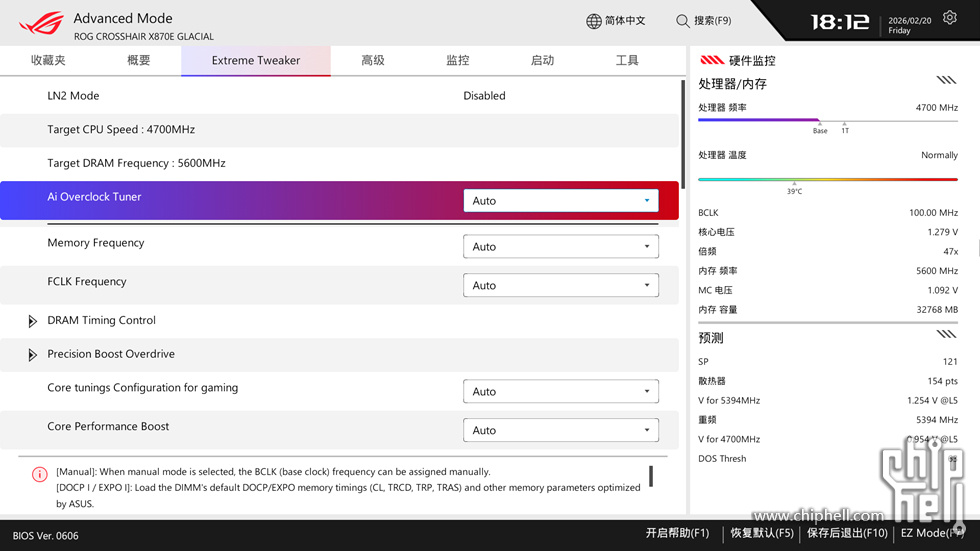Click 保存后退出(F10) button
This screenshot has width=980, height=551.
click(846, 534)
